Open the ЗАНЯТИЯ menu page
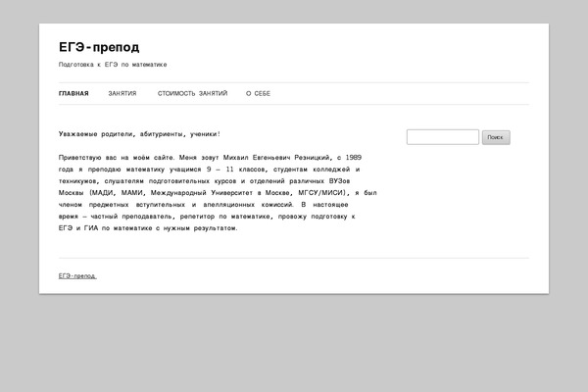Image resolution: width=588 pixels, height=392 pixels. [x=122, y=93]
